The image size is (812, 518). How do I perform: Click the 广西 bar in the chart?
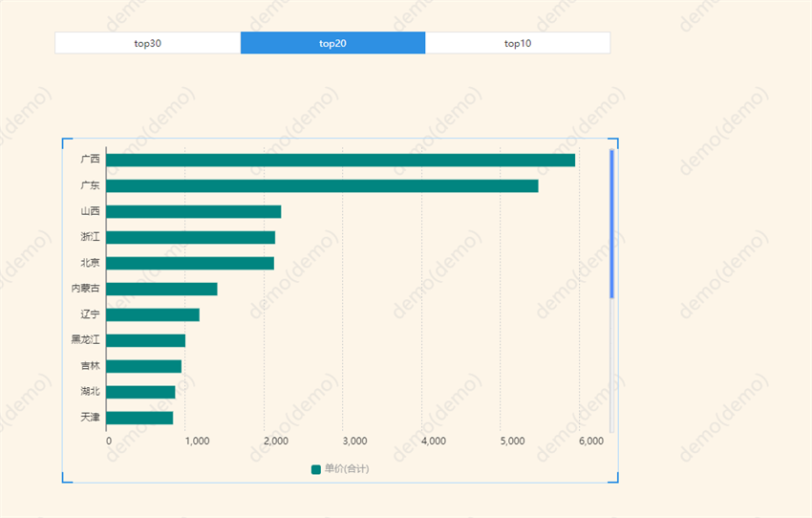tap(340, 160)
